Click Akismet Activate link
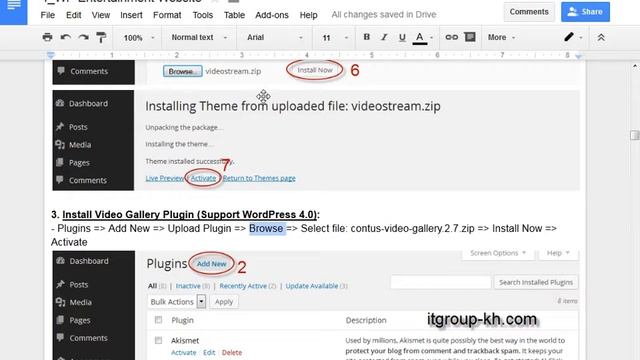Screen dimensions: 640x360 click(x=184, y=353)
